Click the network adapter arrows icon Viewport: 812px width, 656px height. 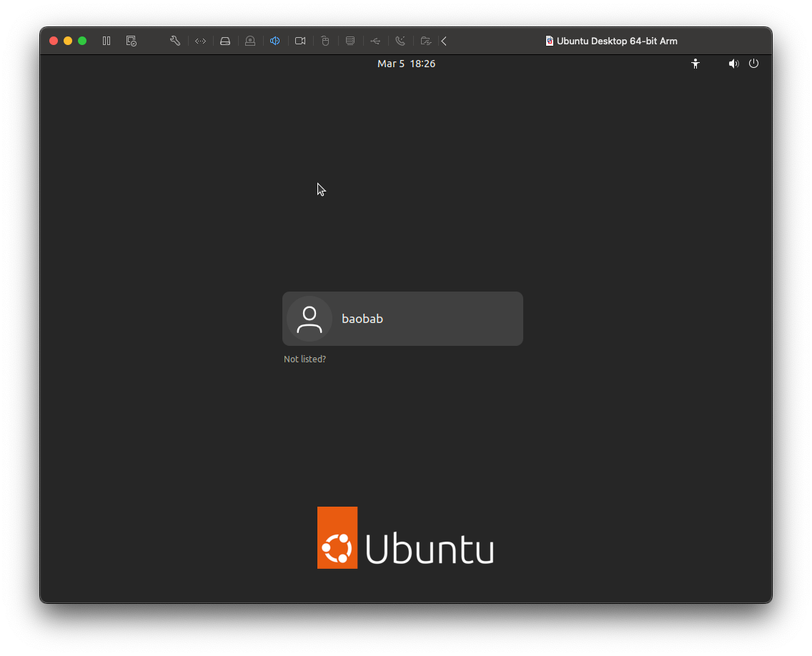click(200, 41)
